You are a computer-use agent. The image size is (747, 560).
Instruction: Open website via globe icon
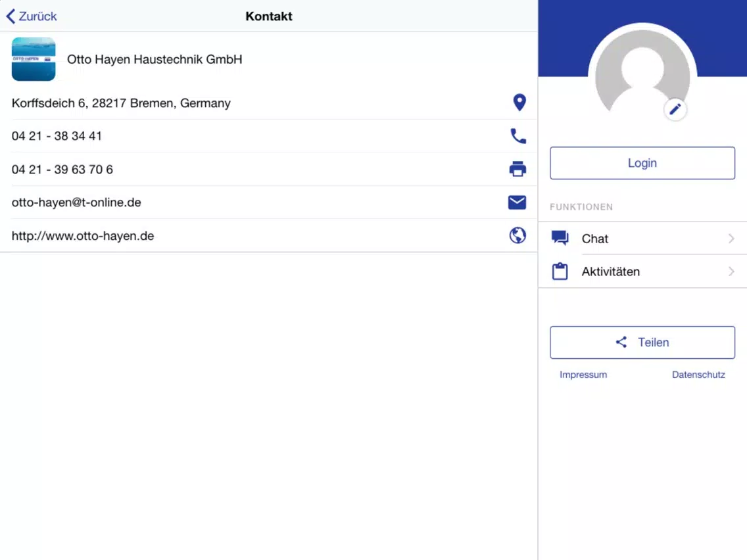click(x=518, y=235)
